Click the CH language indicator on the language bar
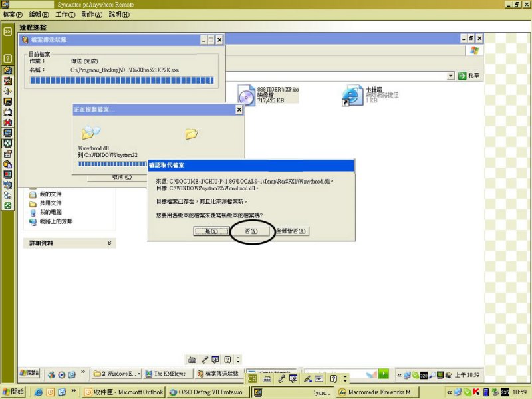The image size is (532, 399). click(x=253, y=378)
